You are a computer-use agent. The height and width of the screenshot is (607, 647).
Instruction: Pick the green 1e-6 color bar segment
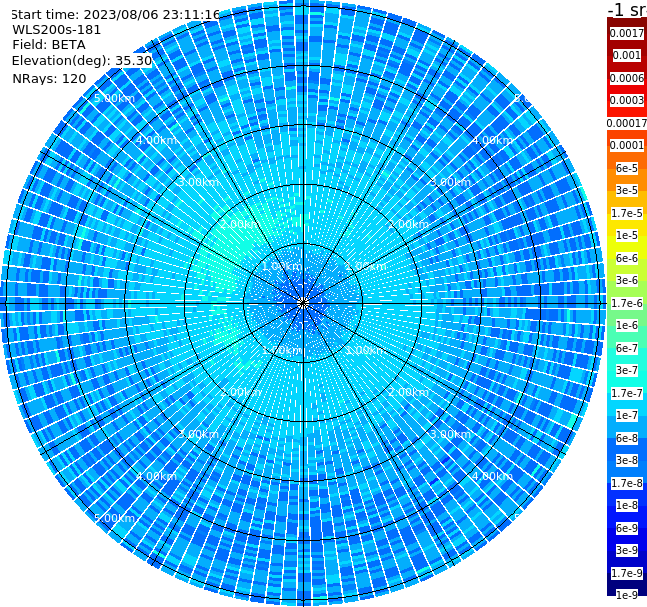coord(627,325)
